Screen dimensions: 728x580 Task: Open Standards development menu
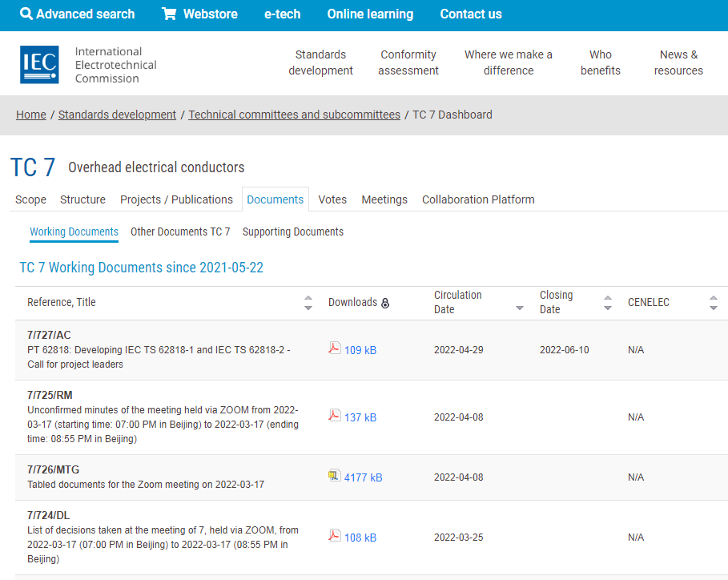321,62
